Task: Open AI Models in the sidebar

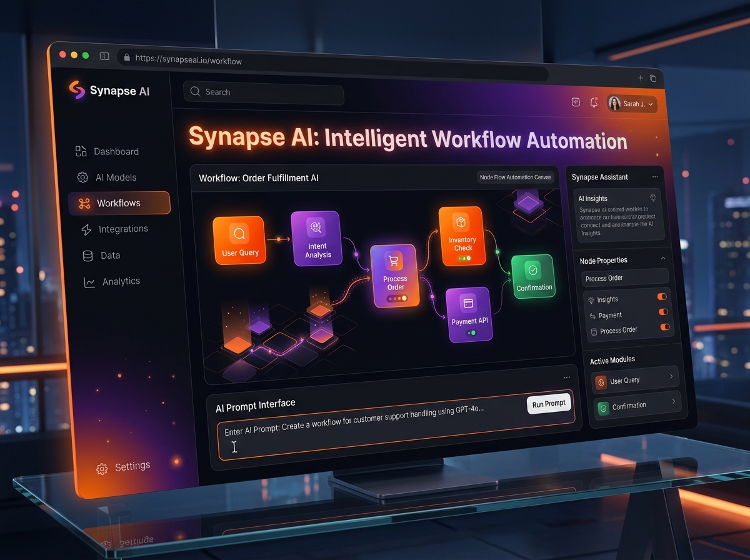Action: (106, 177)
